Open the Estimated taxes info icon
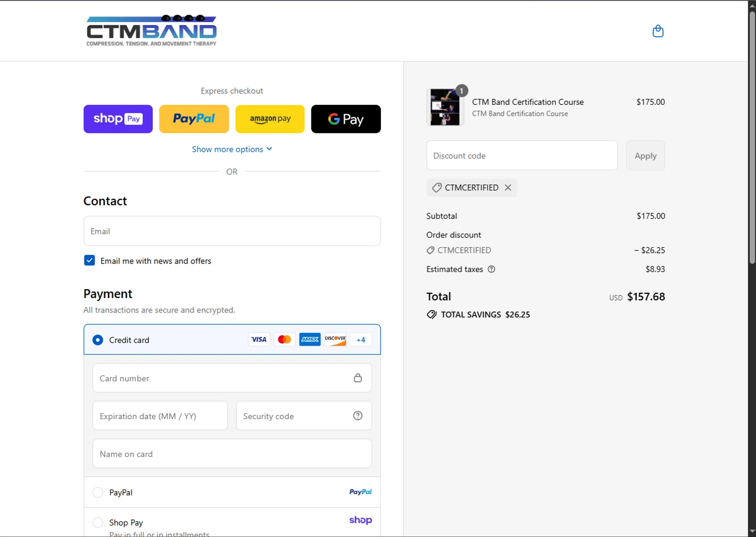 (491, 269)
